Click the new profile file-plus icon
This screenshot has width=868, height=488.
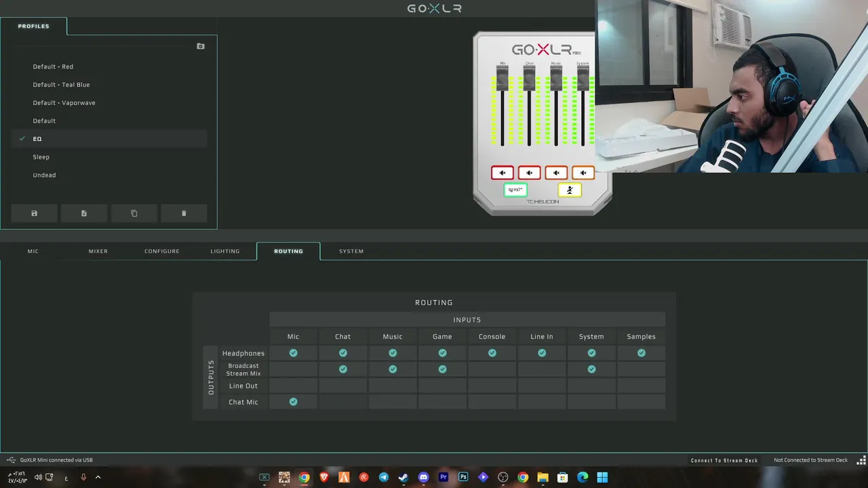(x=84, y=213)
